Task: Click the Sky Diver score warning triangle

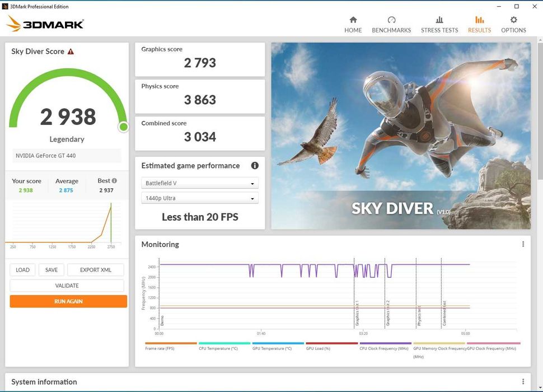Action: point(71,52)
